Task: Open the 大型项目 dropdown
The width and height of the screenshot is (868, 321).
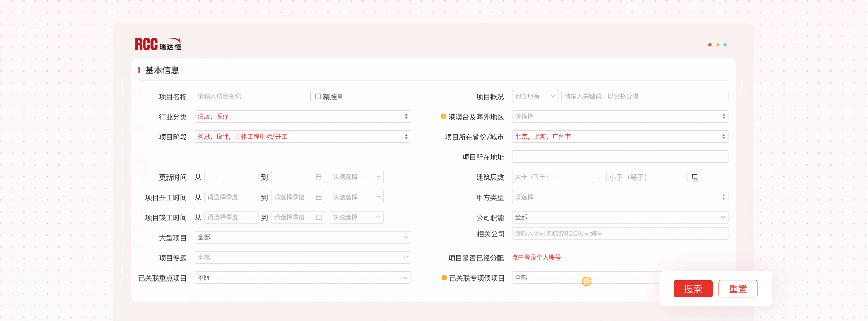Action: tap(302, 237)
